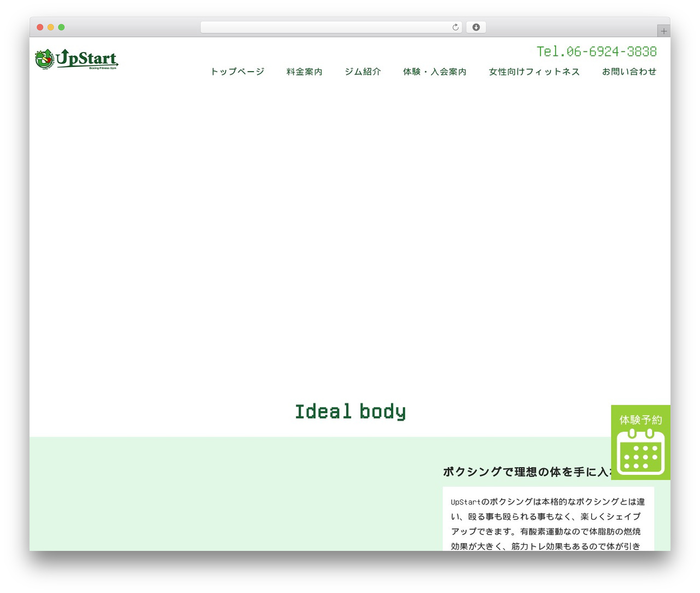This screenshot has height=593, width=700.
Task: Reload the page with the refresh icon
Action: (455, 27)
